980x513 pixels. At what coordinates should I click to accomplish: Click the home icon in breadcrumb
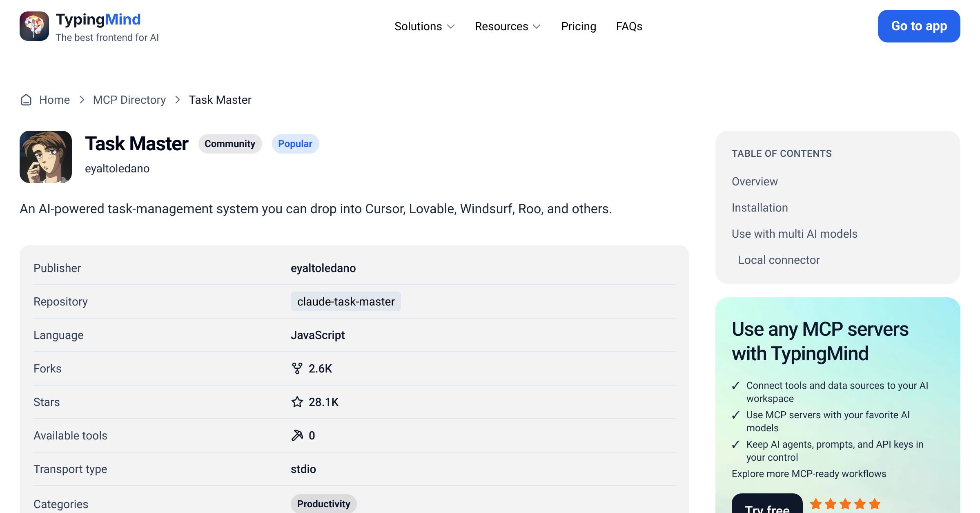click(x=26, y=100)
